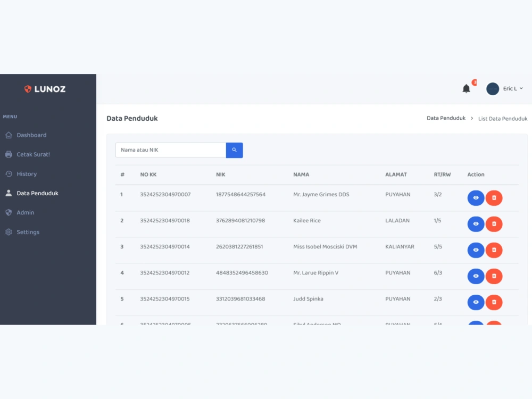Viewport: 532px width, 399px height.
Task: Open Admin in the sidebar
Action: [x=26, y=213]
